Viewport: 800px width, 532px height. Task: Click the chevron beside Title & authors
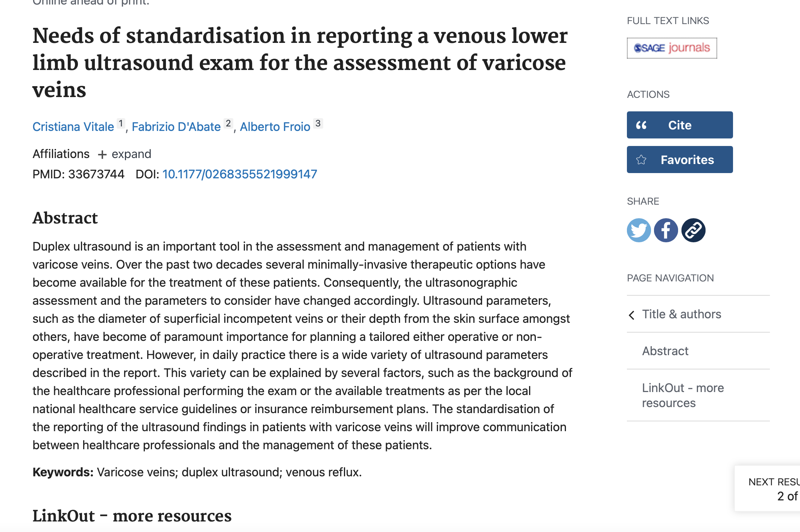click(632, 315)
